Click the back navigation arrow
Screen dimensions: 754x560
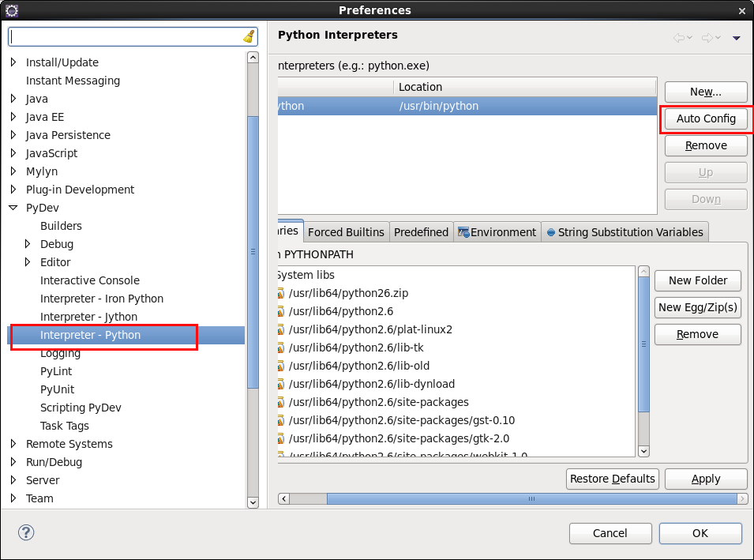click(x=677, y=36)
